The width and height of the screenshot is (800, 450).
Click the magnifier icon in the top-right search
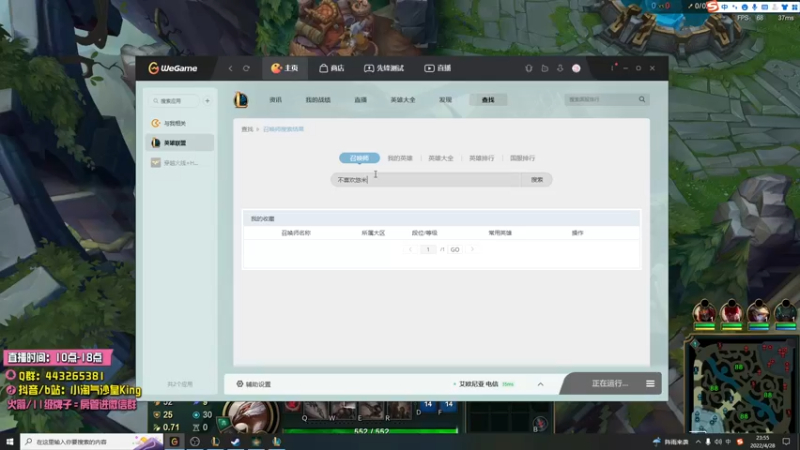pos(642,99)
